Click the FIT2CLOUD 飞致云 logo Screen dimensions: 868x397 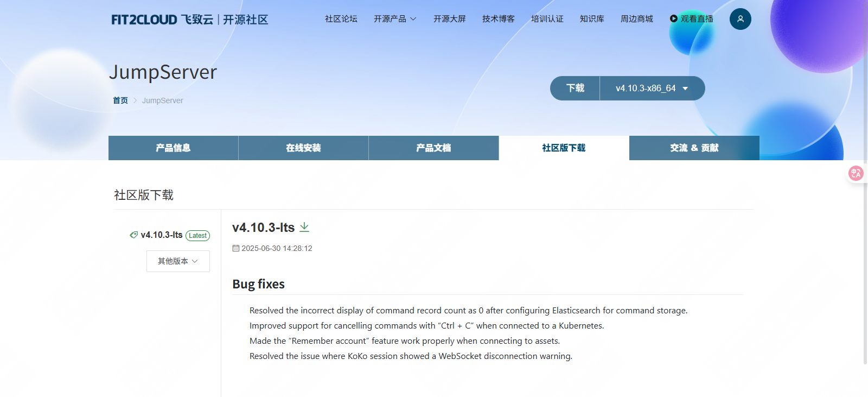coord(190,20)
